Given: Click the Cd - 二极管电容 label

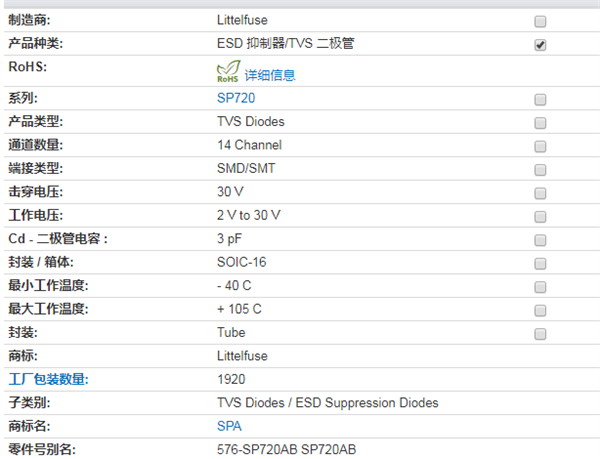Looking at the screenshot, I should (58, 239).
